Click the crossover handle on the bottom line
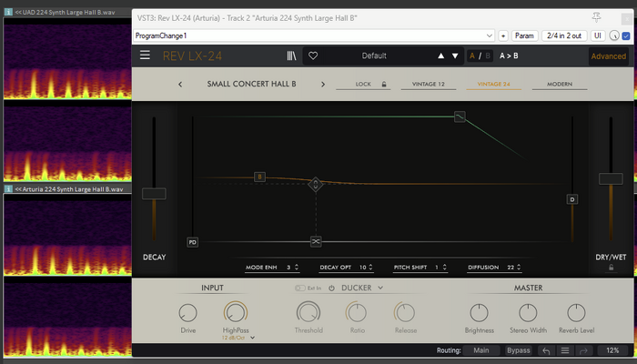Viewport: 637px width, 364px height. pyautogui.click(x=316, y=242)
